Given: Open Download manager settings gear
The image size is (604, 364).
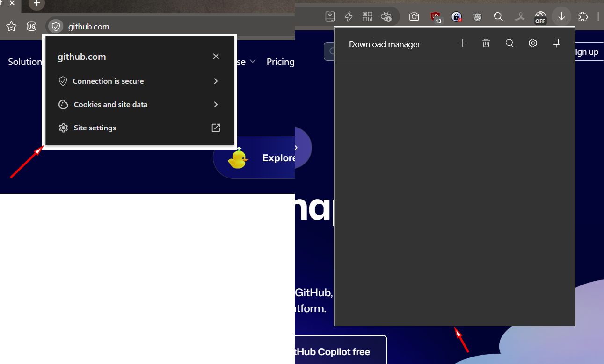Looking at the screenshot, I should coord(533,43).
